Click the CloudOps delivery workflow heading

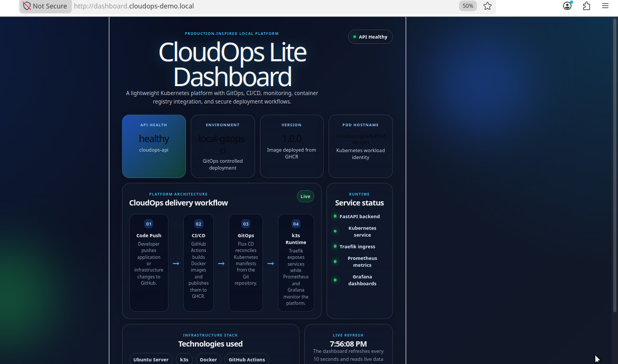[x=179, y=203]
